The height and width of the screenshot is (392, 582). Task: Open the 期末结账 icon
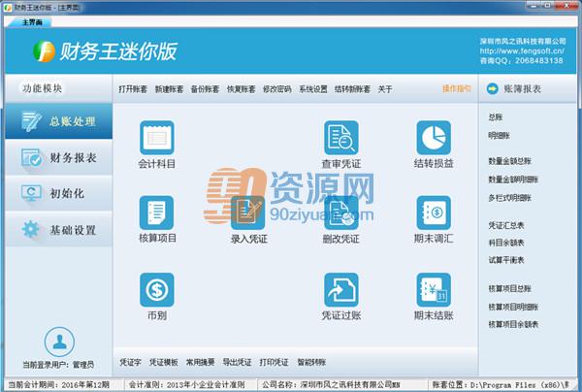[x=434, y=290]
